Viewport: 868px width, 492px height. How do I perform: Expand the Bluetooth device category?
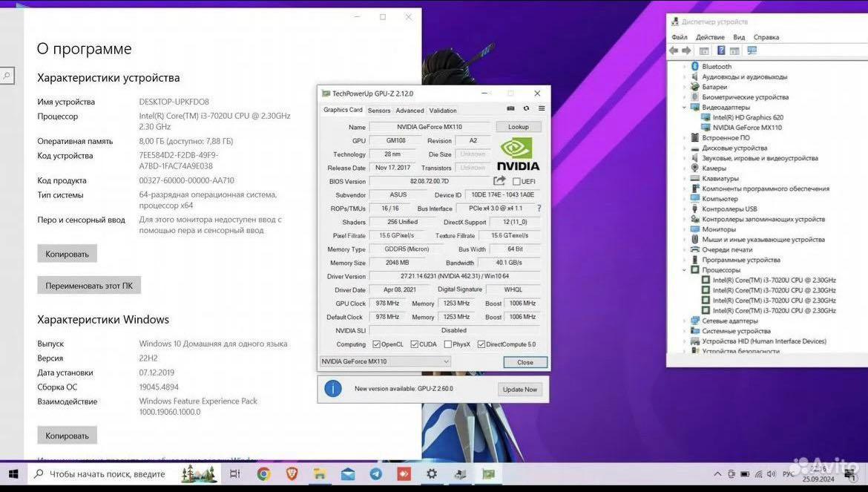coord(684,67)
